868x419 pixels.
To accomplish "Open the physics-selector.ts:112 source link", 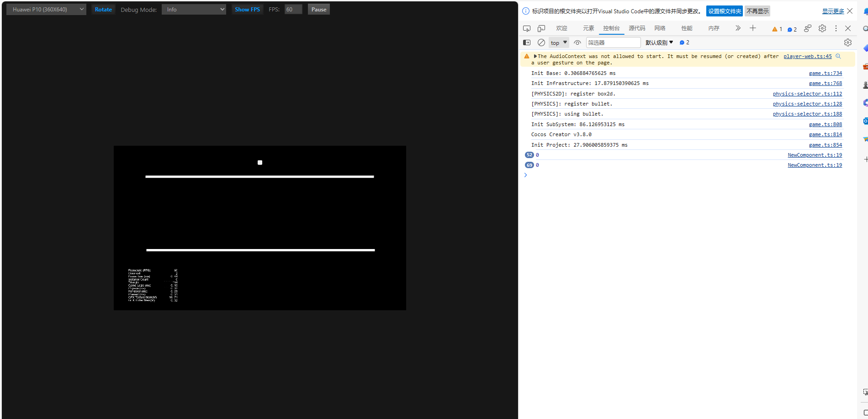I will 807,94.
